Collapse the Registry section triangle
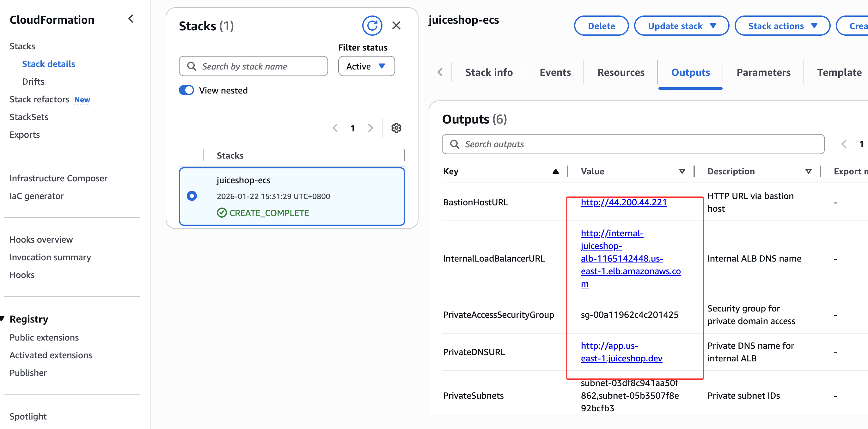 3,318
